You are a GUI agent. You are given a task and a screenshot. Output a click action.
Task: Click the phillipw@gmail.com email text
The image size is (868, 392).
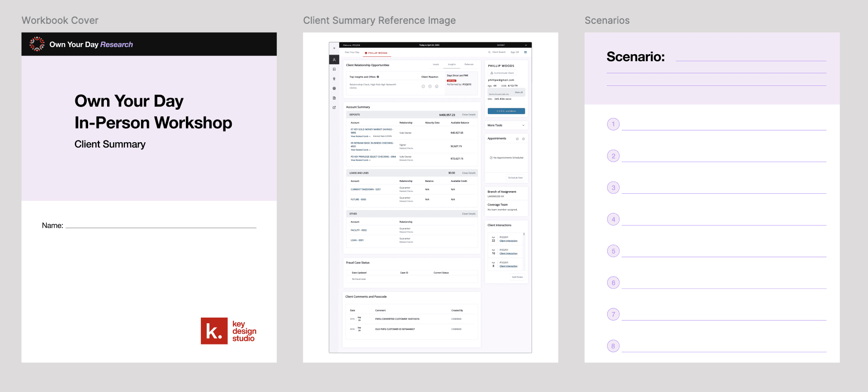pyautogui.click(x=501, y=80)
